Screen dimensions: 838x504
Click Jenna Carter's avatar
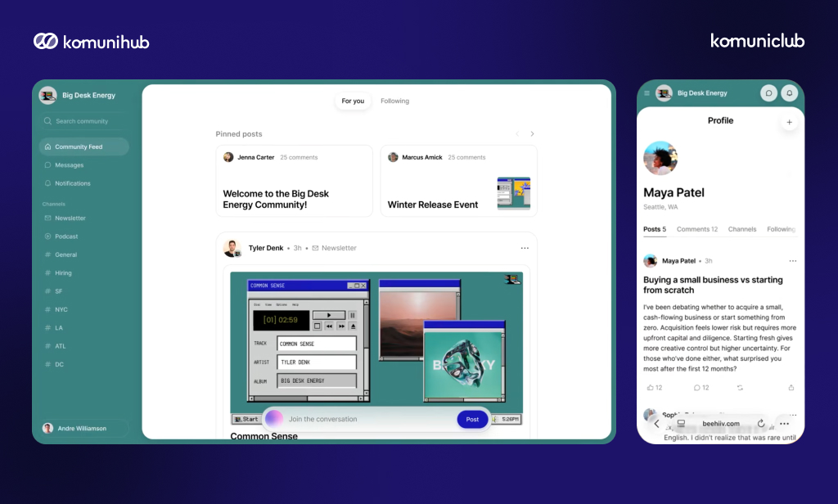[228, 157]
